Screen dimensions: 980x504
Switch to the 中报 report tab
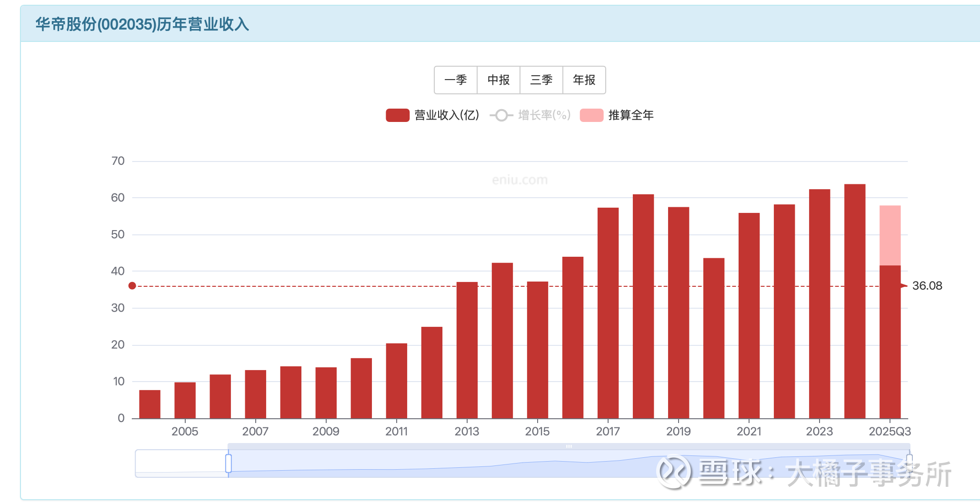tap(499, 80)
